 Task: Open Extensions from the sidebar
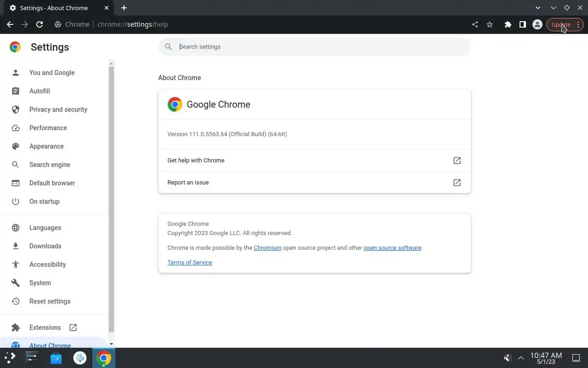[45, 328]
